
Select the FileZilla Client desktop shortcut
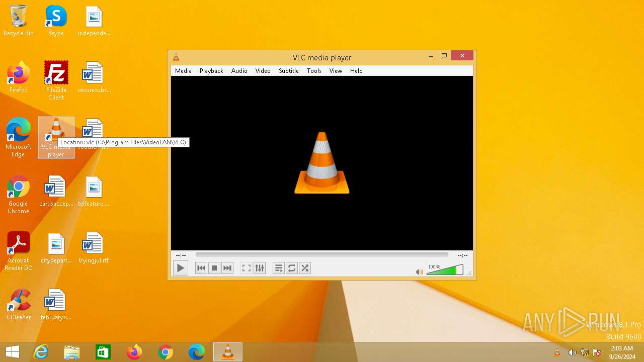point(56,80)
